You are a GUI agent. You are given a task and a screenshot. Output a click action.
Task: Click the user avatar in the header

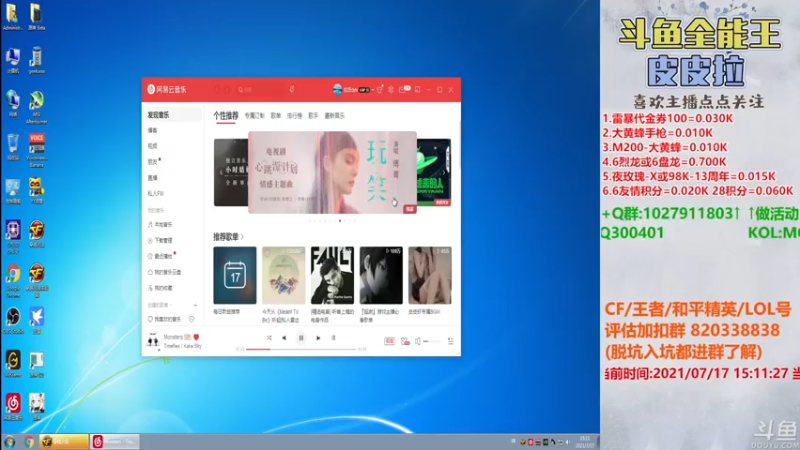(x=337, y=89)
